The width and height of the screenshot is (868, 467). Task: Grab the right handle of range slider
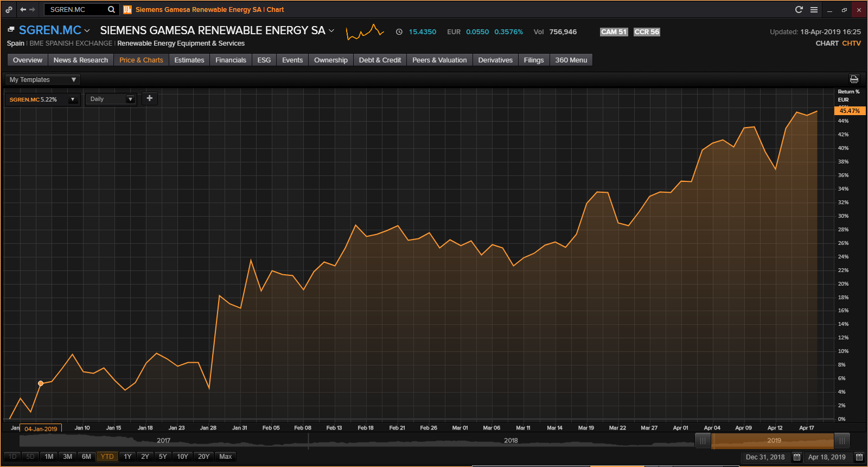coord(841,440)
